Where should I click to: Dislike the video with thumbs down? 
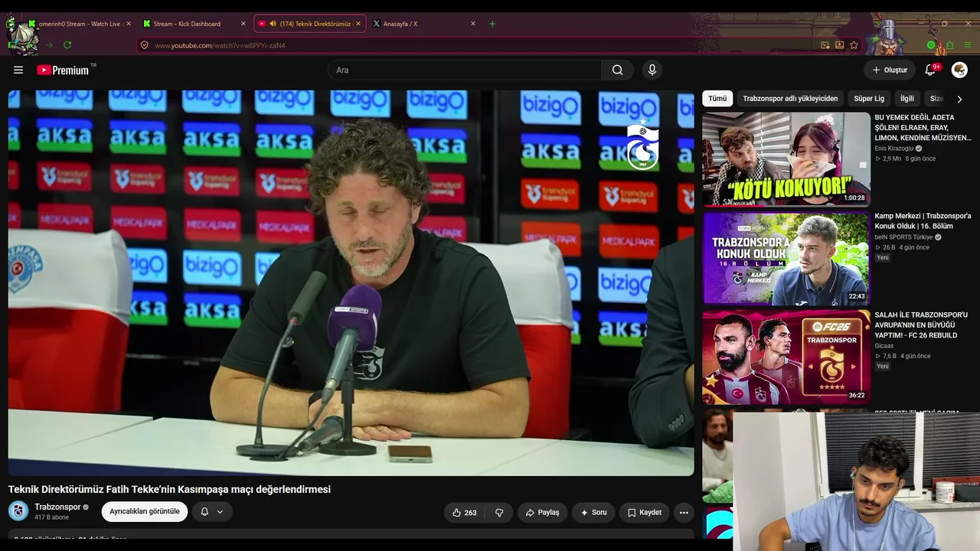[499, 512]
